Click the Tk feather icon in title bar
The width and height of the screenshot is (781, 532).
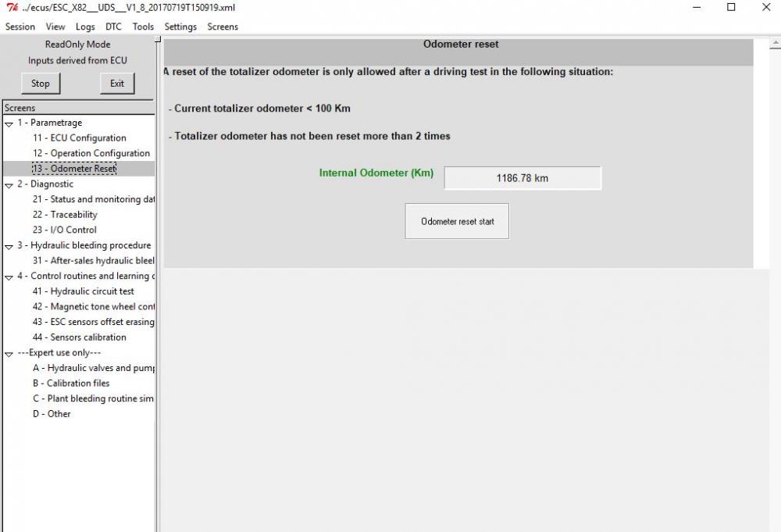12,8
